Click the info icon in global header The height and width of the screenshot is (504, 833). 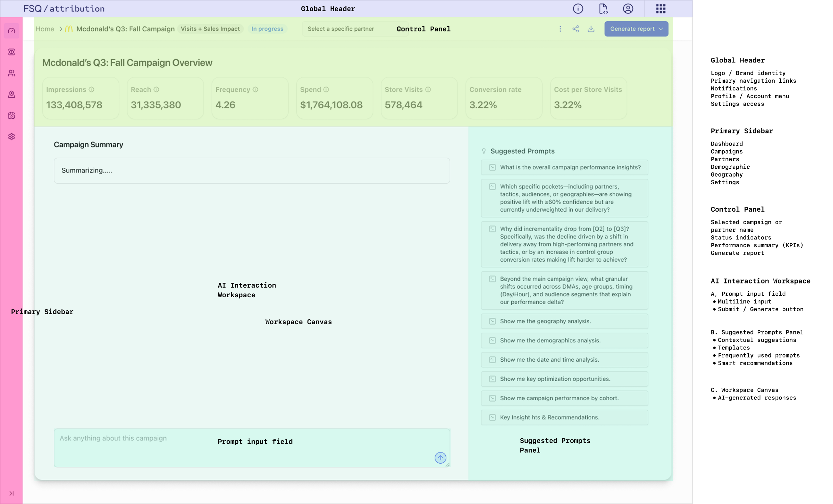[x=578, y=9]
